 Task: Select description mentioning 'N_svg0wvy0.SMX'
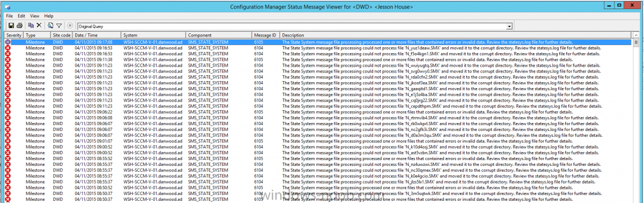tap(441, 71)
